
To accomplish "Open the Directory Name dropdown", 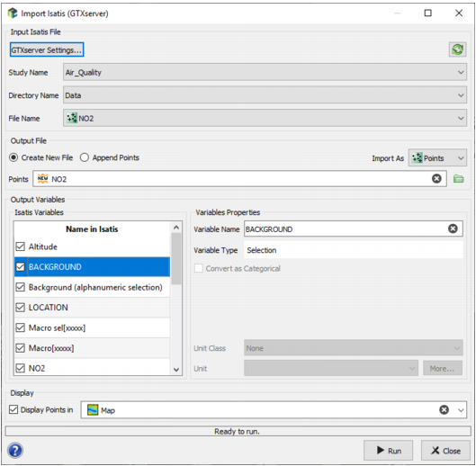I will pyautogui.click(x=265, y=95).
